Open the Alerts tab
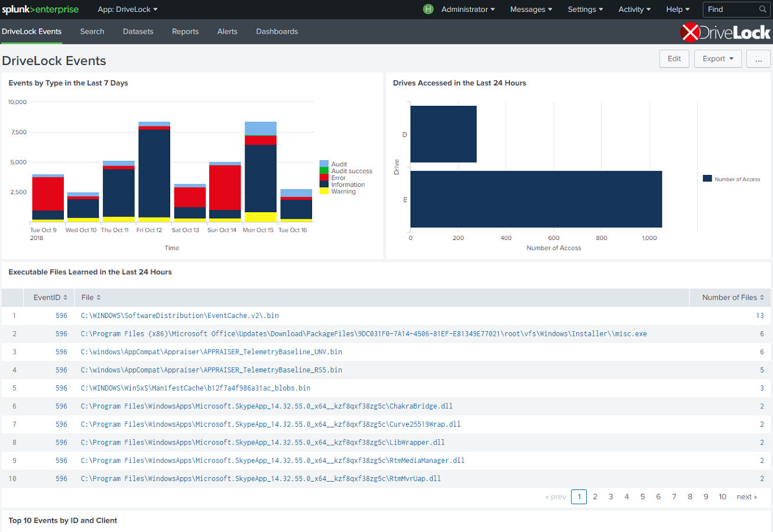 (x=228, y=31)
